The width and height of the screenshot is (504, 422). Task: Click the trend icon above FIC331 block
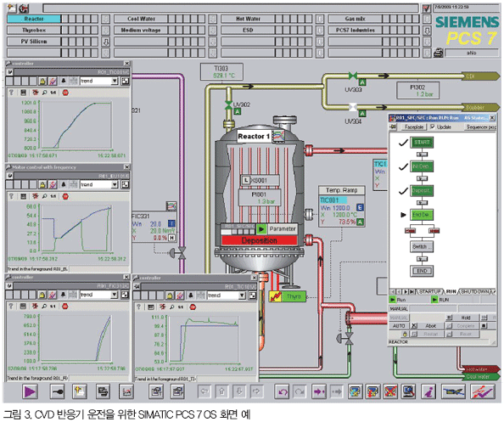[171, 205]
